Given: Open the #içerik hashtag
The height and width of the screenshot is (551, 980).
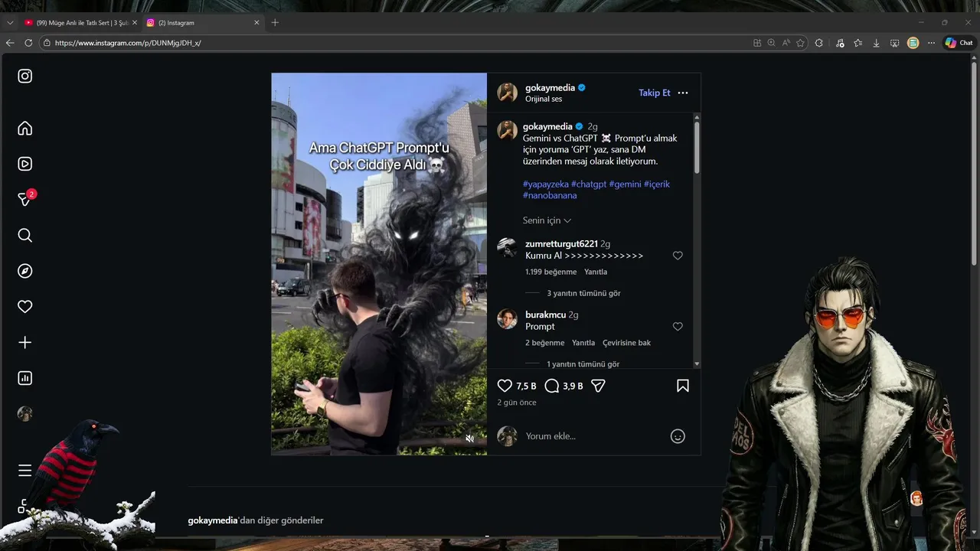Looking at the screenshot, I should coord(657,184).
